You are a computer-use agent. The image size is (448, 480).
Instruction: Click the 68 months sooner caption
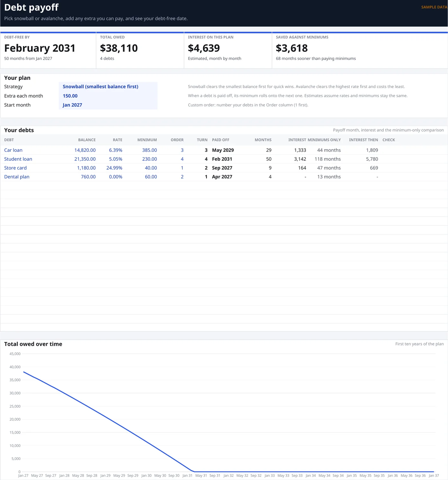(x=316, y=58)
